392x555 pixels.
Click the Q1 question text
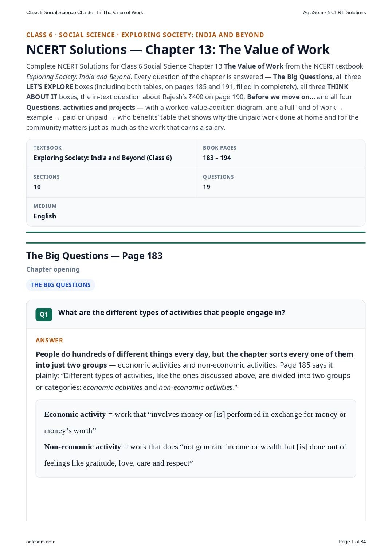click(172, 313)
